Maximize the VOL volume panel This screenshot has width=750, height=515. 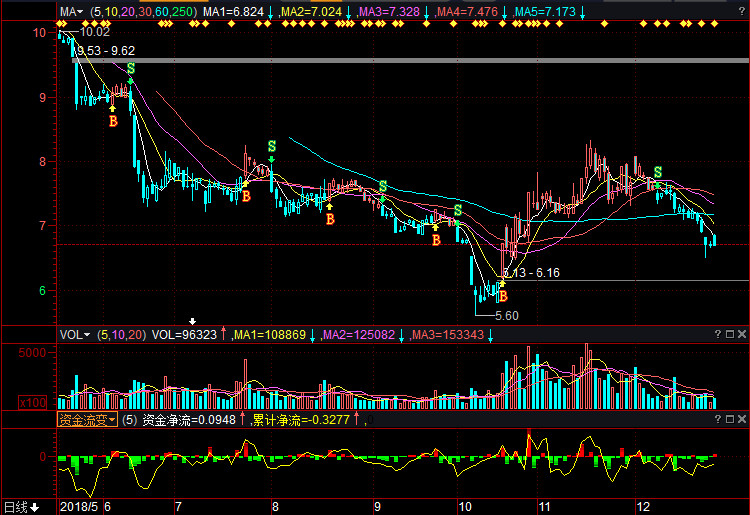[x=728, y=334]
